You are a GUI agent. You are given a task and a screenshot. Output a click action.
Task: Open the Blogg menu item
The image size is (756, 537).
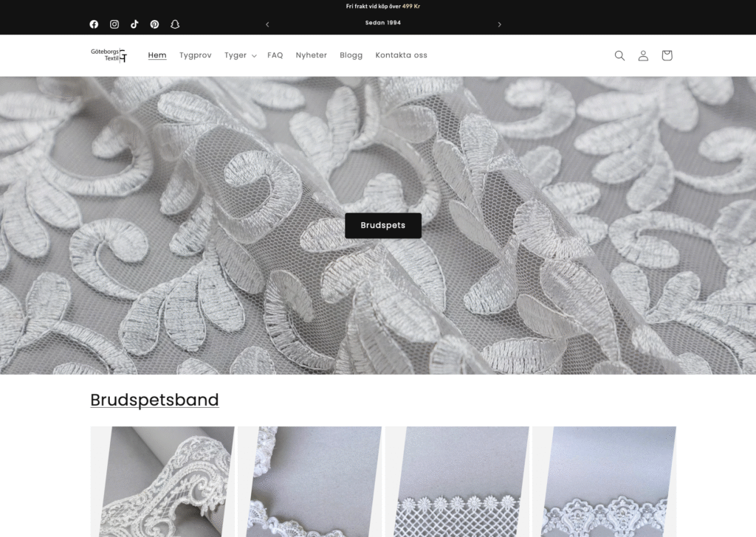click(351, 55)
